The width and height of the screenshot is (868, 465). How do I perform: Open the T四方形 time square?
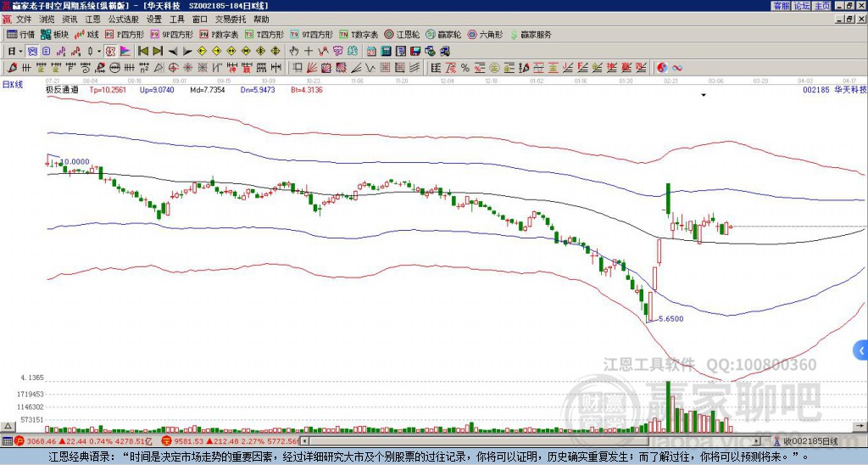coord(264,34)
